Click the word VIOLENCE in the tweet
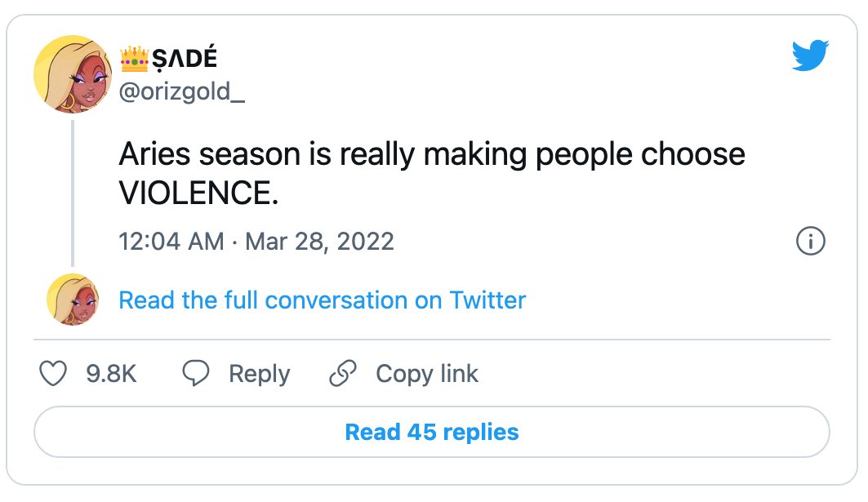Image resolution: width=868 pixels, height=502 pixels. click(198, 193)
